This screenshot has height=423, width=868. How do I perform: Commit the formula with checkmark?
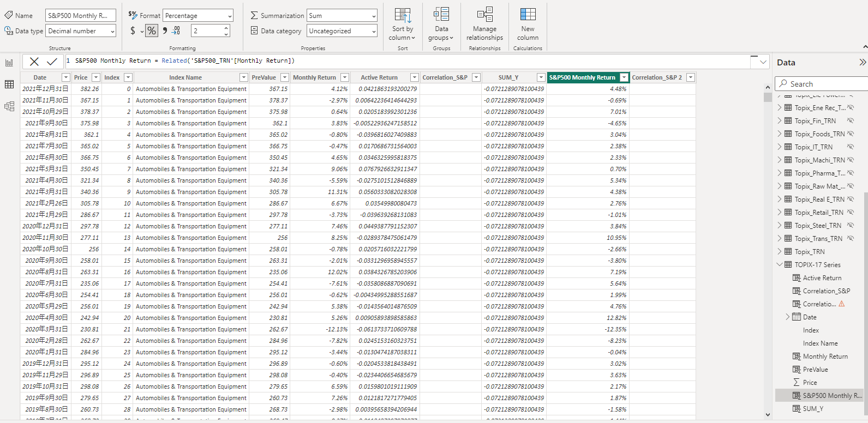coord(52,62)
